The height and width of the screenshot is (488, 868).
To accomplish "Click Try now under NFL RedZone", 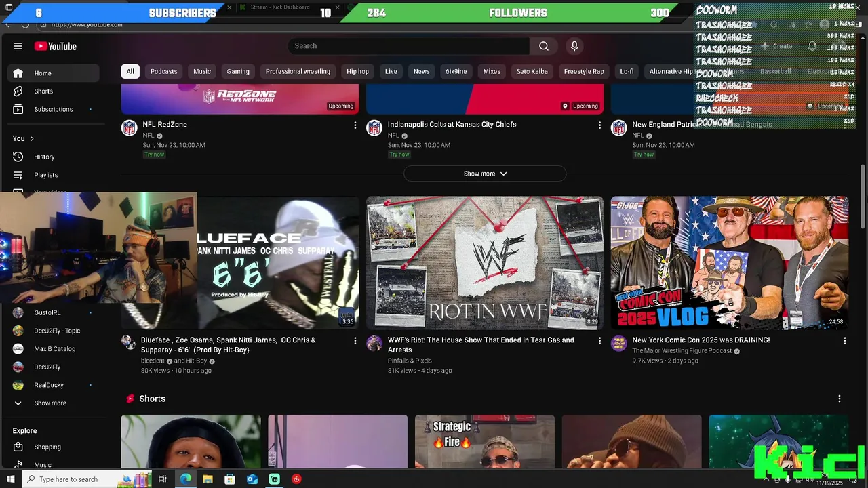I will (154, 155).
